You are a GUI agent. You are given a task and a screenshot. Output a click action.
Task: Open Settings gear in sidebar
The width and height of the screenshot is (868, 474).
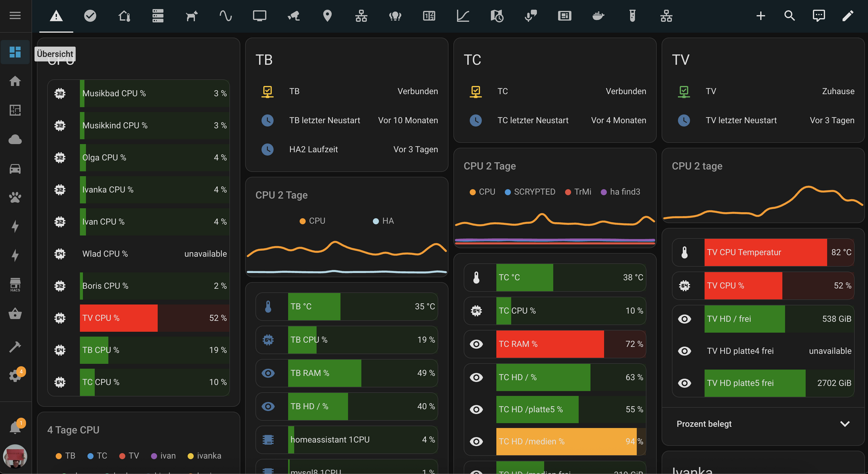pyautogui.click(x=15, y=376)
